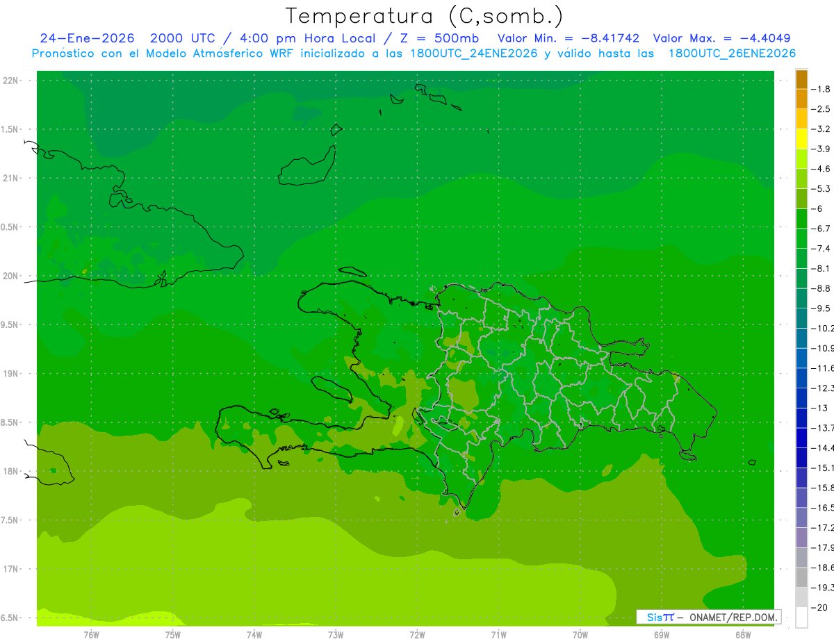Click the "-15.1" colorbar label
834x644 pixels.
(x=823, y=468)
